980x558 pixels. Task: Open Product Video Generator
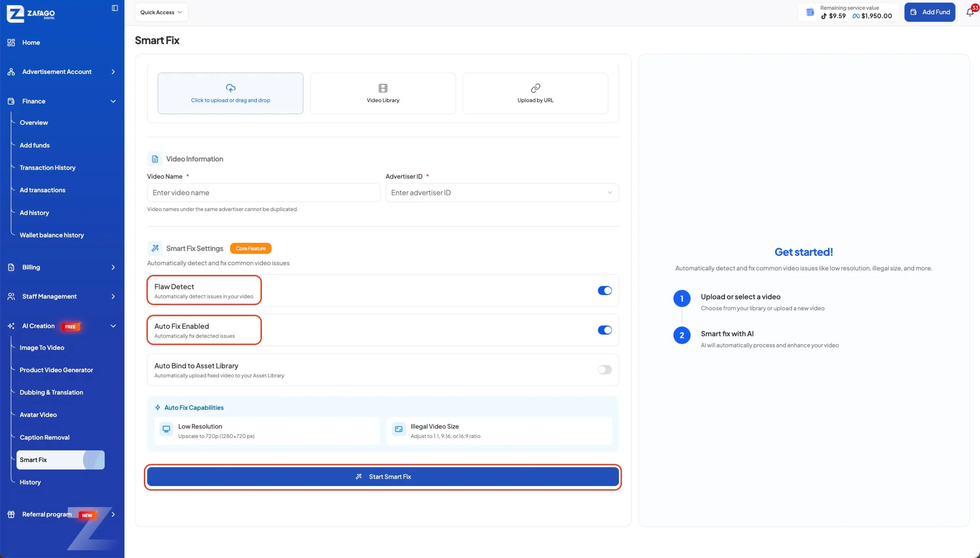point(56,370)
